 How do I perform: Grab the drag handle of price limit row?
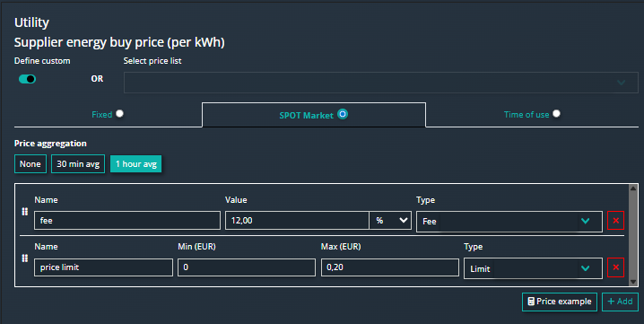[24, 258]
